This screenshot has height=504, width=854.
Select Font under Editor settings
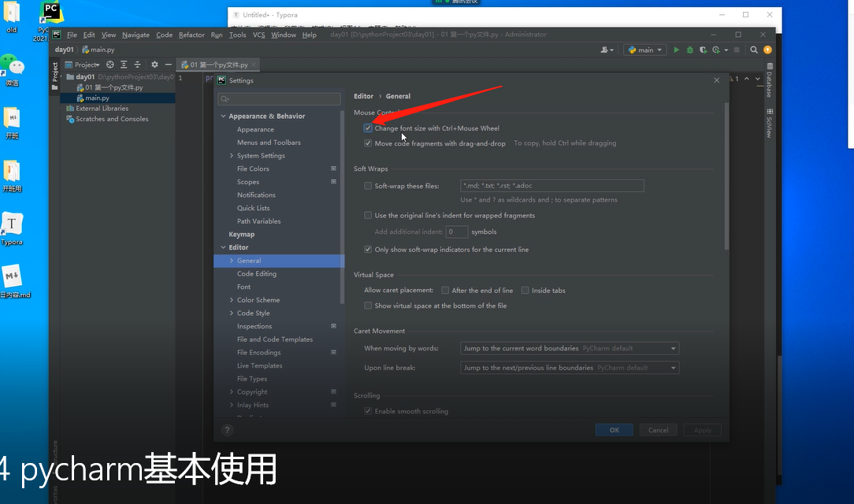tap(243, 287)
